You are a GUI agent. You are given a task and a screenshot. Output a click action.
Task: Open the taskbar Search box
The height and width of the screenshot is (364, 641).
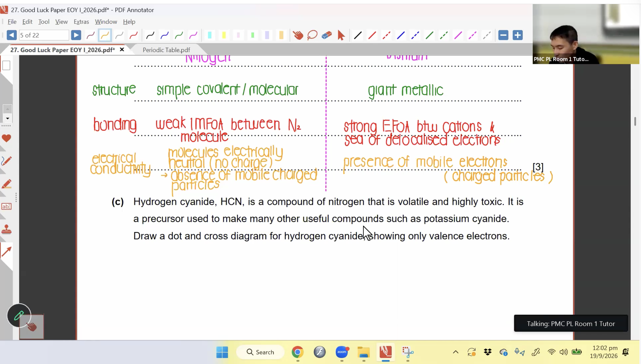coord(260,352)
